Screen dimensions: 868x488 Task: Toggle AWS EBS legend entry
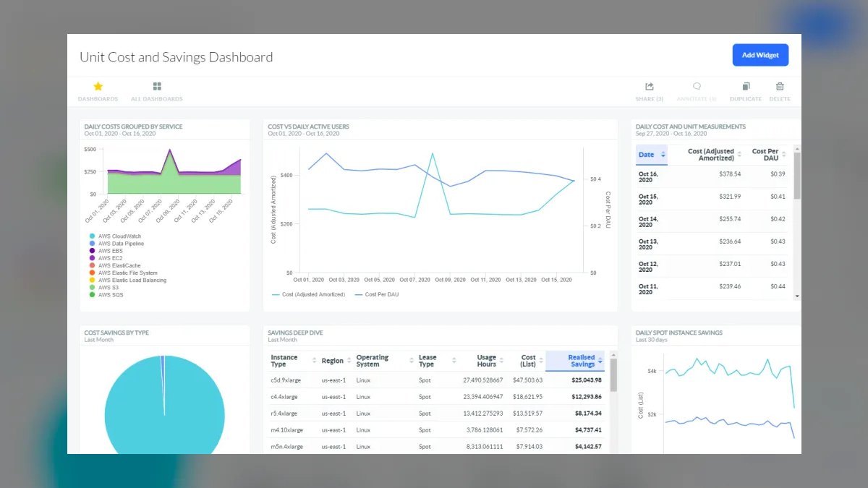pos(106,251)
